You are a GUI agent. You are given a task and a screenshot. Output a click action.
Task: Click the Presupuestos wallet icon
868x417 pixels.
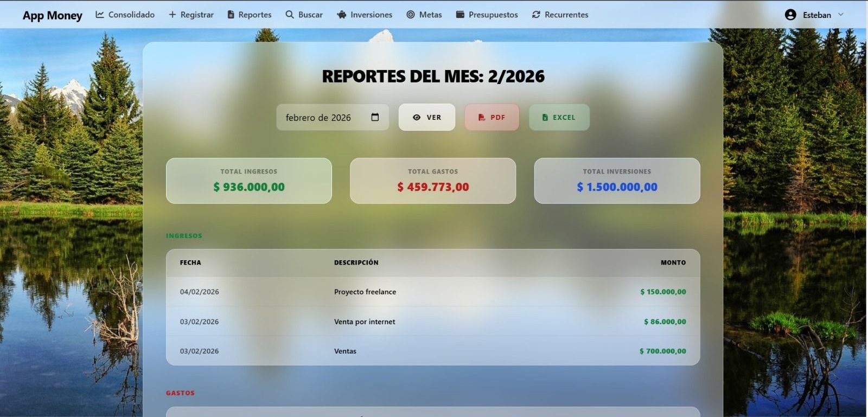pyautogui.click(x=460, y=15)
